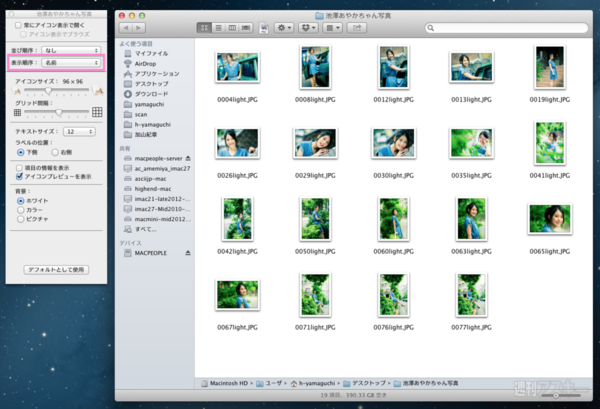Click デフォルトとして使用 button
The width and height of the screenshot is (600, 409).
(x=56, y=270)
